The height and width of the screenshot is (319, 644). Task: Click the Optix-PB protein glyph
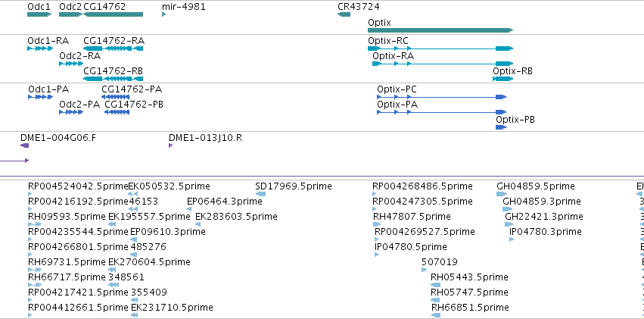tap(501, 127)
